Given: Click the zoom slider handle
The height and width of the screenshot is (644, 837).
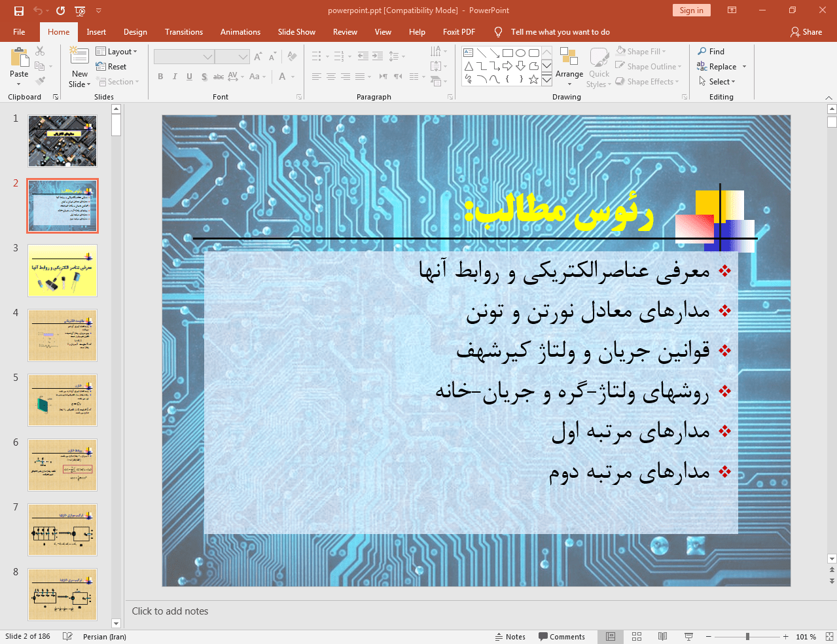Looking at the screenshot, I should pyautogui.click(x=747, y=637).
